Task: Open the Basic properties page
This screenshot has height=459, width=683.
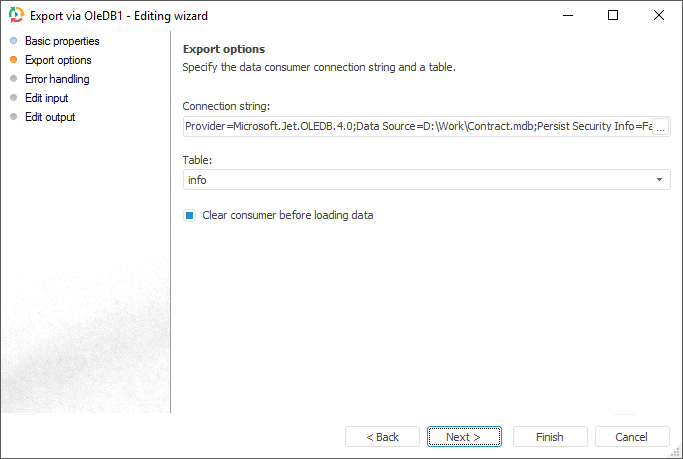Action: 62,41
